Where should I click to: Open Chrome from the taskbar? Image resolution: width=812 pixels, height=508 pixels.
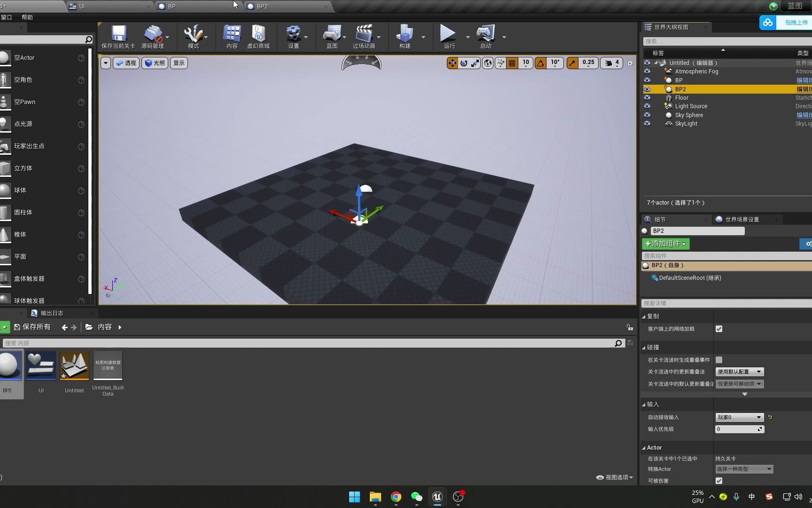(x=396, y=497)
